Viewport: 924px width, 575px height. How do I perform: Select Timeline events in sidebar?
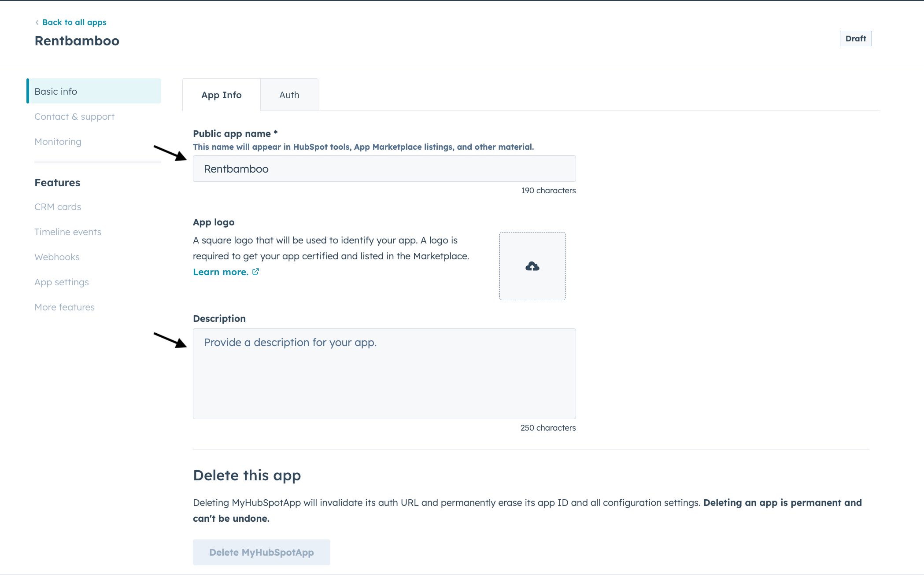tap(68, 232)
